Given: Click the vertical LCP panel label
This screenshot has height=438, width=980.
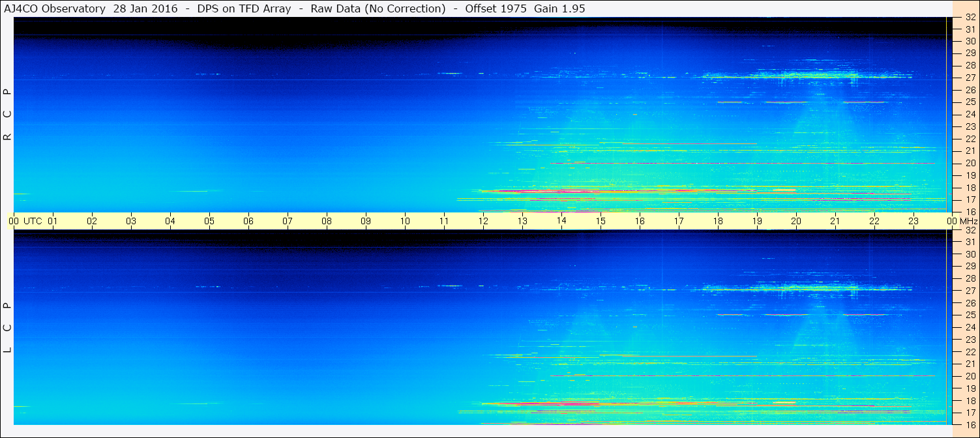Looking at the screenshot, I should click(8, 327).
